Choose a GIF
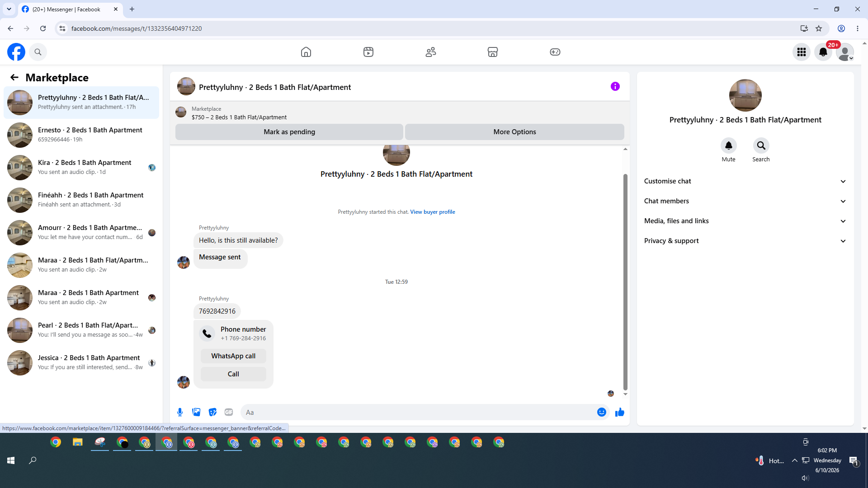This screenshot has height=488, width=868. [229, 412]
